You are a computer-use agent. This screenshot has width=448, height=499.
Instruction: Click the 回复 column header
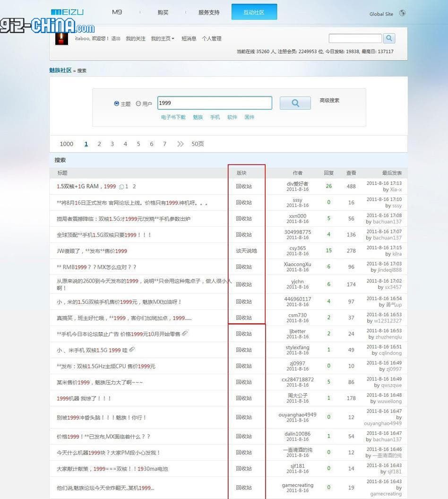(329, 173)
